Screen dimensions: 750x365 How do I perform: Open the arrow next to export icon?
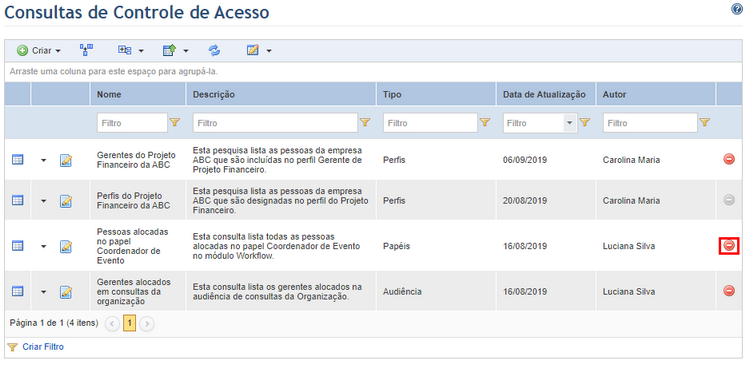[x=186, y=51]
